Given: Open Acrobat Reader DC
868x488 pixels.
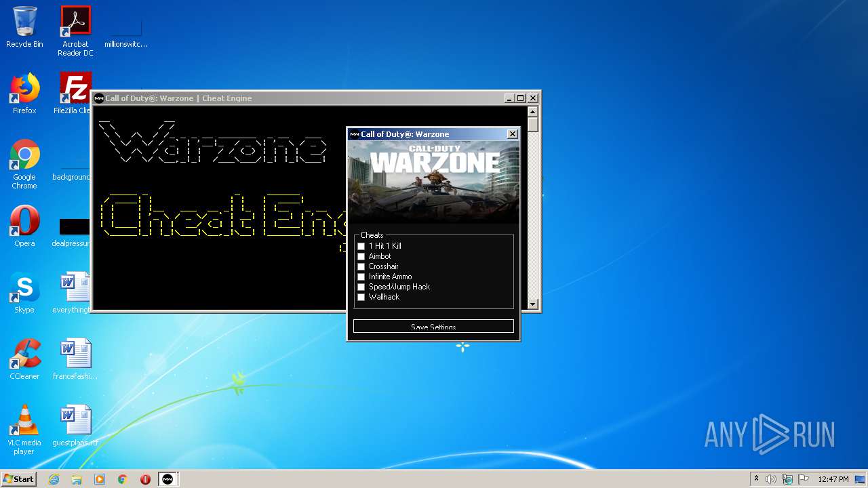Looking at the screenshot, I should coord(75,19).
